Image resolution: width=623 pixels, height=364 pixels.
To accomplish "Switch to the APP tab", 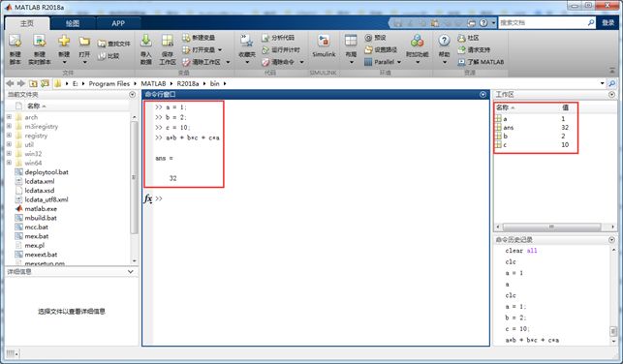I will coord(118,23).
